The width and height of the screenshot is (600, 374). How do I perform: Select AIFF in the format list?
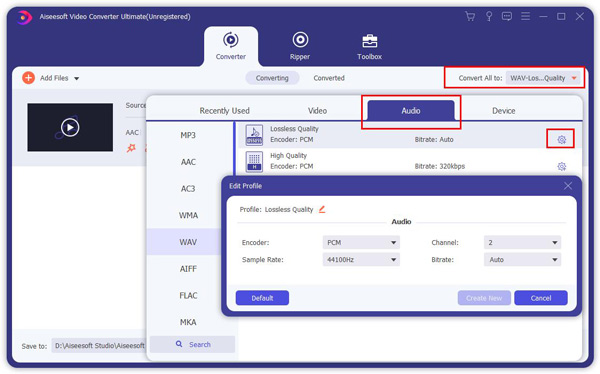(188, 269)
